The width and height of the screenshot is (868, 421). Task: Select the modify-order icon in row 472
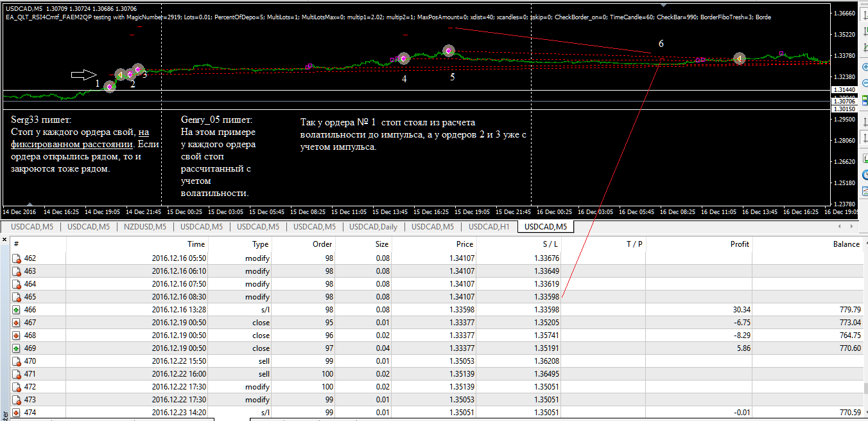(17, 387)
